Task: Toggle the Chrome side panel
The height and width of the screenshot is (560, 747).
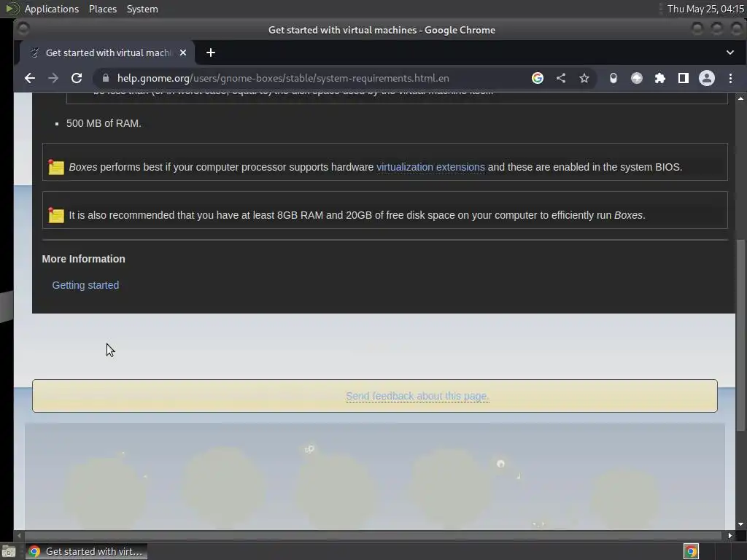Action: click(683, 78)
